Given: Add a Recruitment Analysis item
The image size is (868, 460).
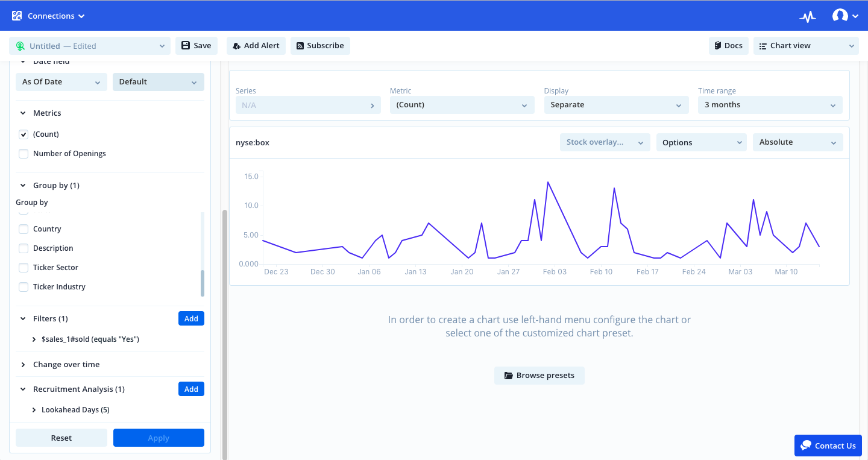Looking at the screenshot, I should click(191, 389).
